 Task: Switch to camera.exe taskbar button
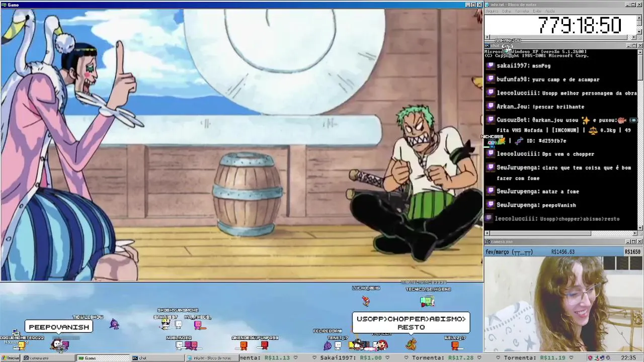(48, 358)
